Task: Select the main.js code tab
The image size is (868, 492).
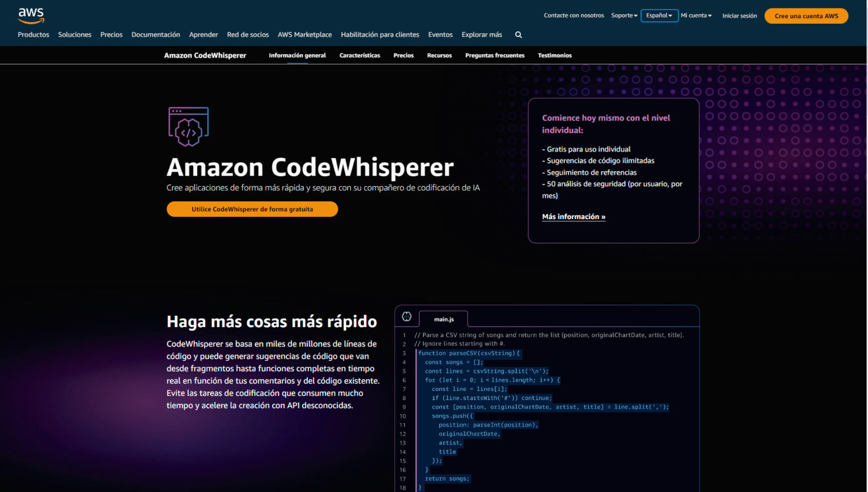Action: tap(444, 319)
